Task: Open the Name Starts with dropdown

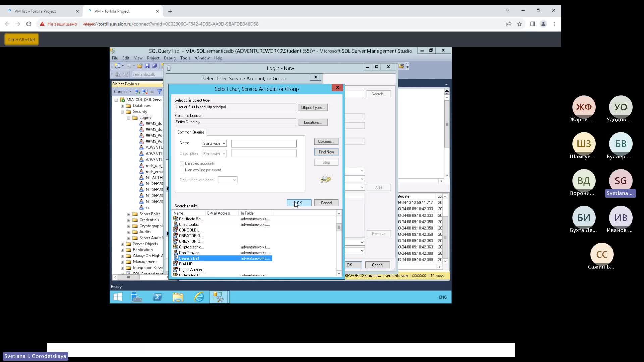Action: pos(214,143)
